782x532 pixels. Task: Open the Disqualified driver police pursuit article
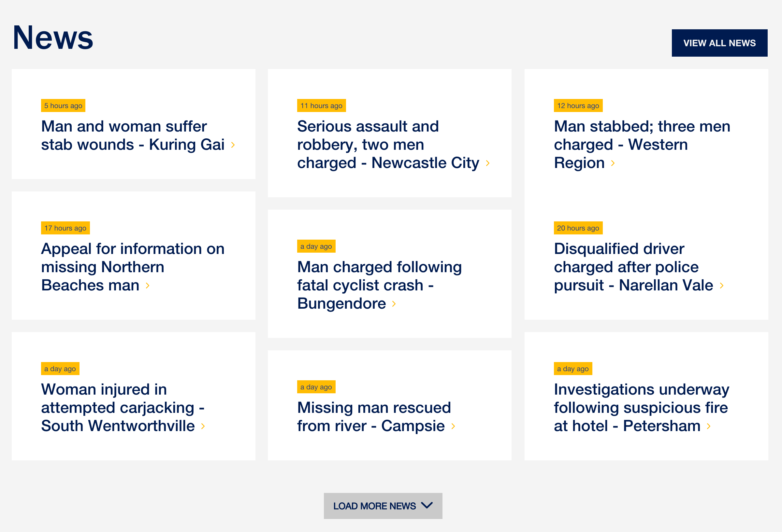633,267
